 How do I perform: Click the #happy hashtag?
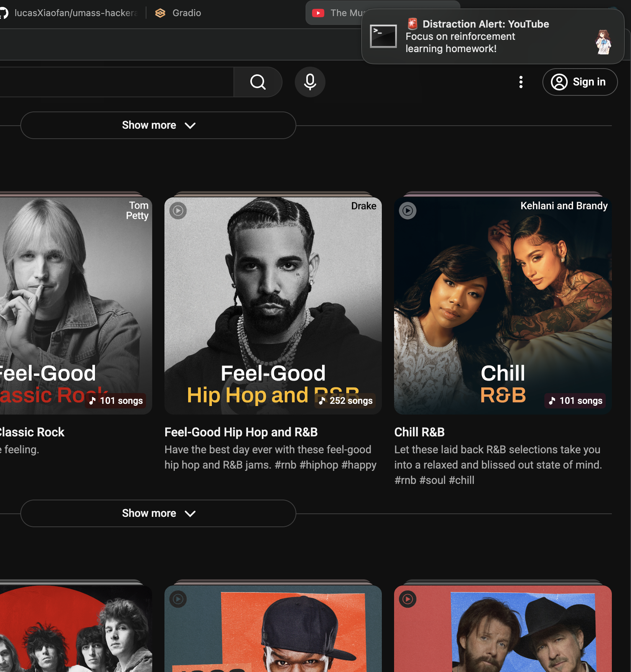(359, 465)
